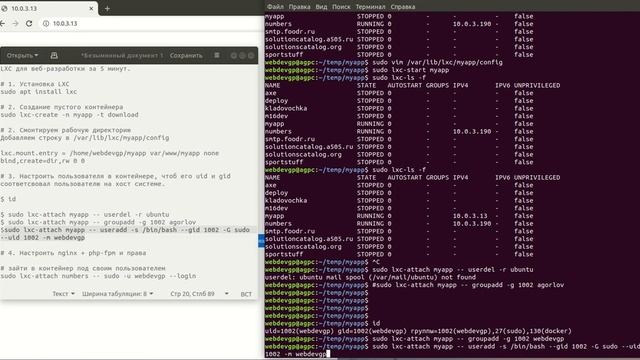Click the Безымянный документ 1 title

[122, 55]
